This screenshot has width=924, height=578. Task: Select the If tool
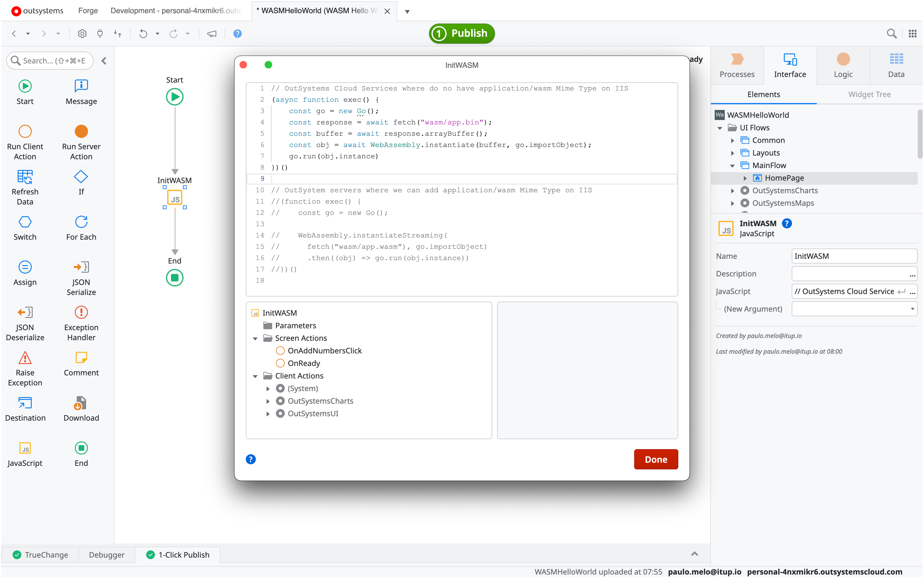coord(81,182)
